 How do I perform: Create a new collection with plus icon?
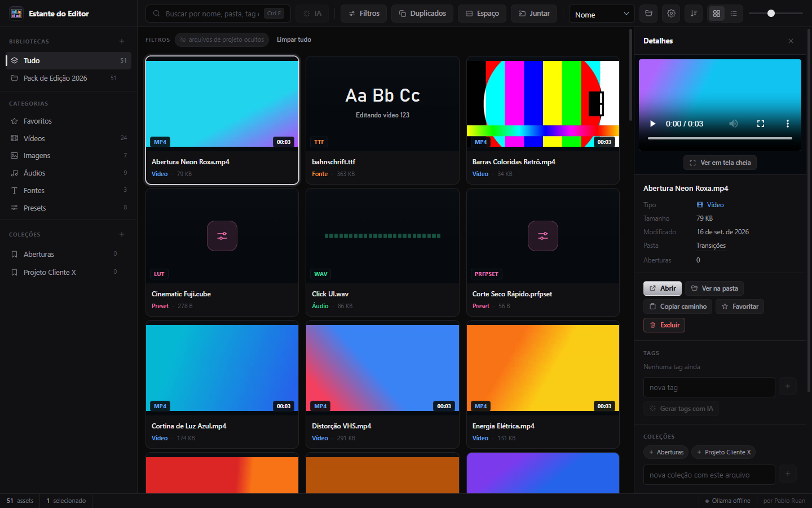click(x=122, y=234)
